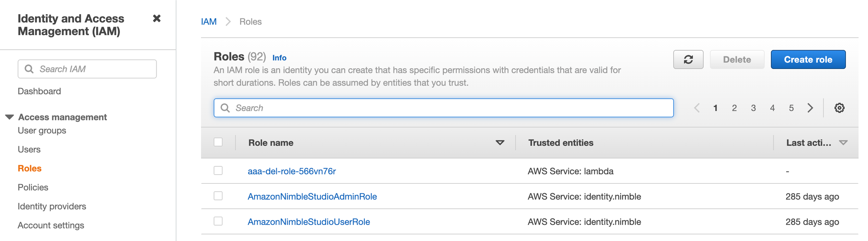Image resolution: width=868 pixels, height=241 pixels.
Task: Jump to page 3 of roles
Action: (x=753, y=108)
